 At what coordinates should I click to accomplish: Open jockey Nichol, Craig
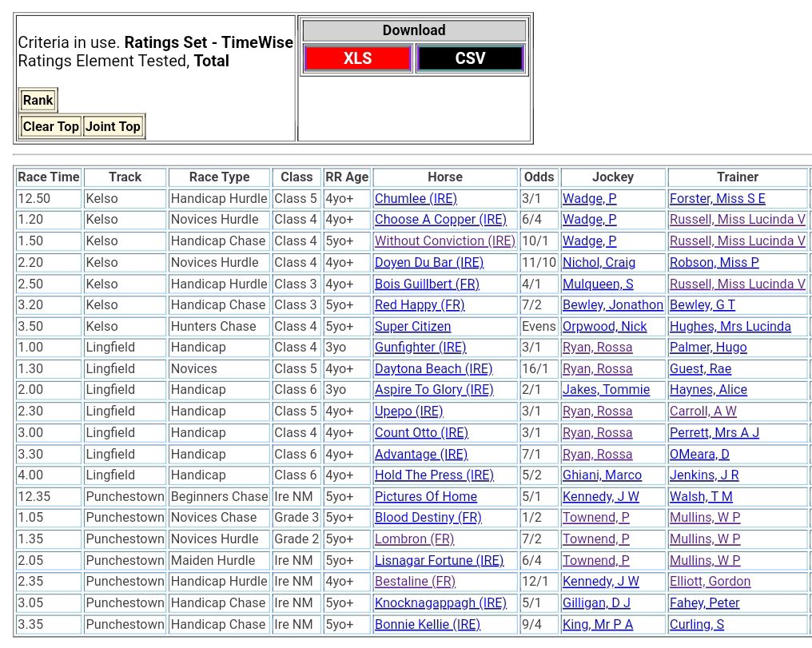click(599, 262)
